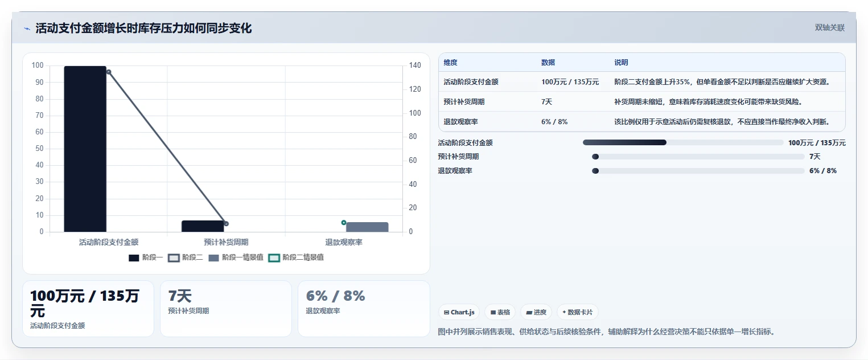868x360 pixels.
Task: Click the lightning icon beside the title
Action: click(x=27, y=28)
